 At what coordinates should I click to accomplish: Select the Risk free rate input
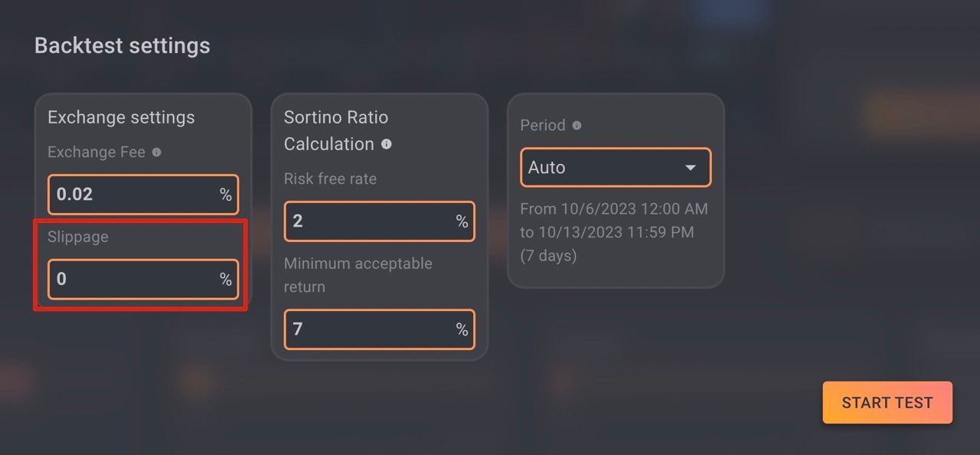pyautogui.click(x=379, y=221)
